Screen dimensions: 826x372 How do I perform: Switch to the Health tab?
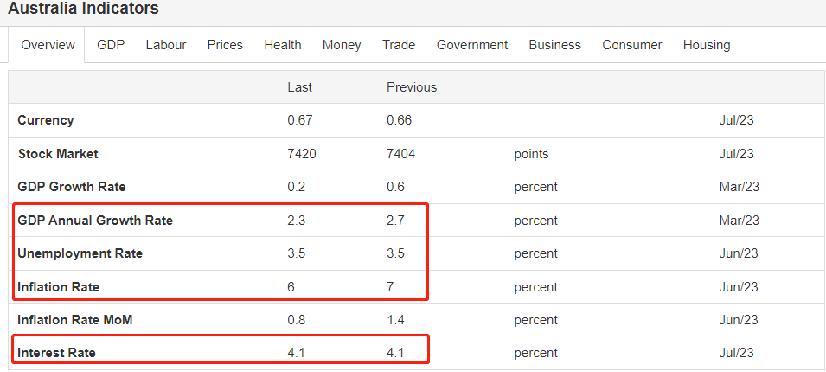click(283, 45)
